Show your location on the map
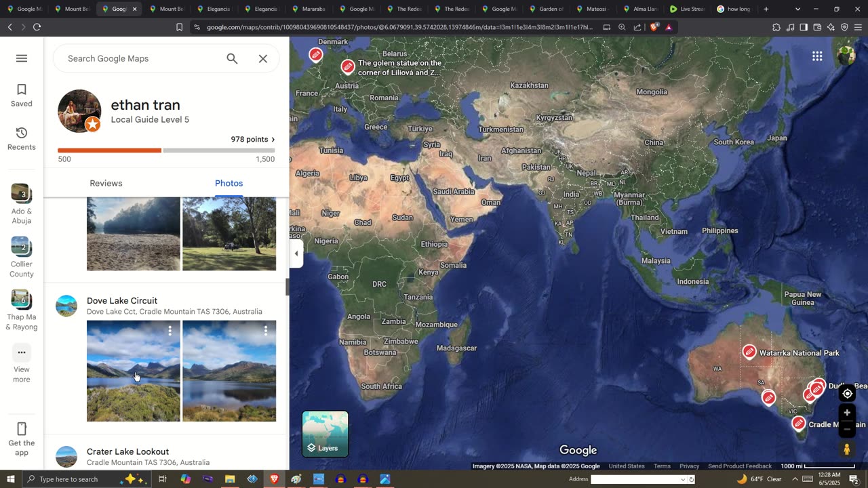This screenshot has height=488, width=868. pyautogui.click(x=847, y=394)
